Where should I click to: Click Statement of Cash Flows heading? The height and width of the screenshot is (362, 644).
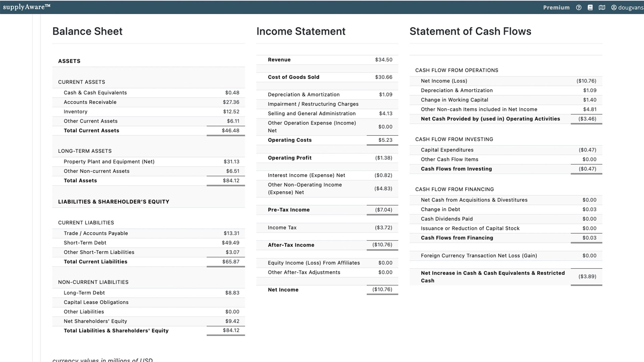click(x=470, y=31)
